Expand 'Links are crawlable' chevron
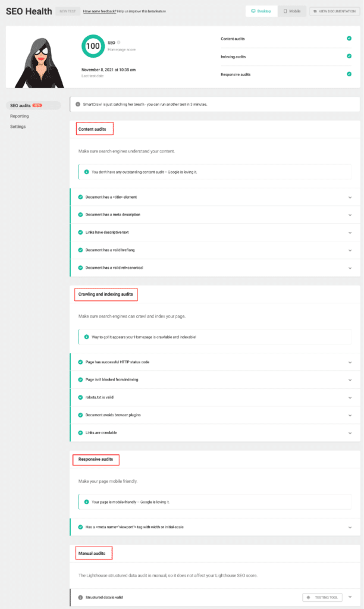This screenshot has height=609, width=364. 350,434
